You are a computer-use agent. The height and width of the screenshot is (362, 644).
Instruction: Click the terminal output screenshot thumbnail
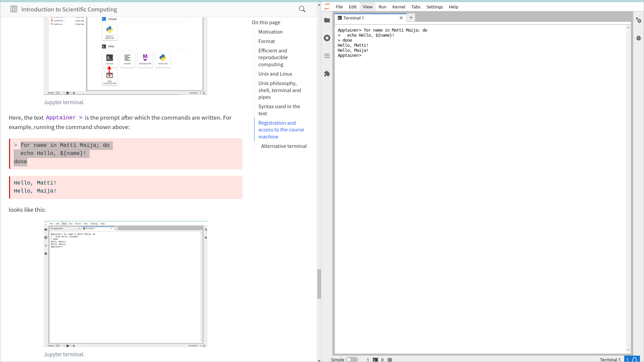tap(126, 284)
